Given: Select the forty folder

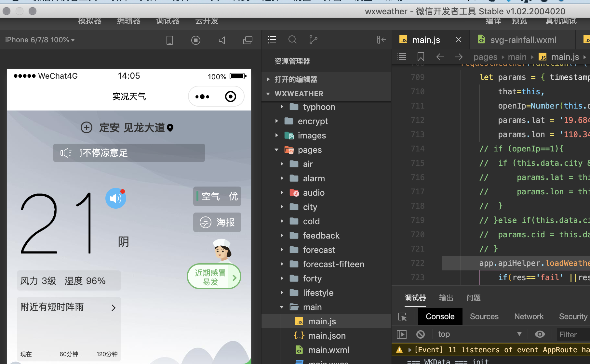Looking at the screenshot, I should click(326, 279).
